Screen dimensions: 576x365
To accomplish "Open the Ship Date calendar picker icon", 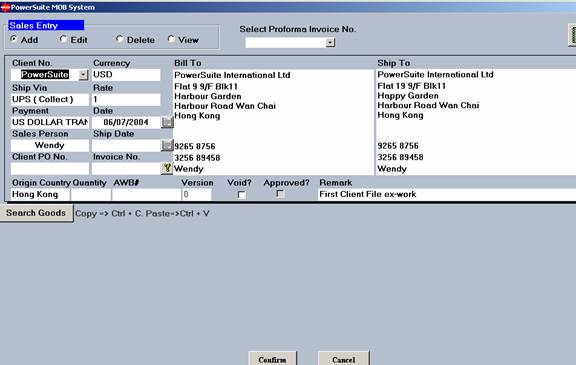I will click(167, 145).
